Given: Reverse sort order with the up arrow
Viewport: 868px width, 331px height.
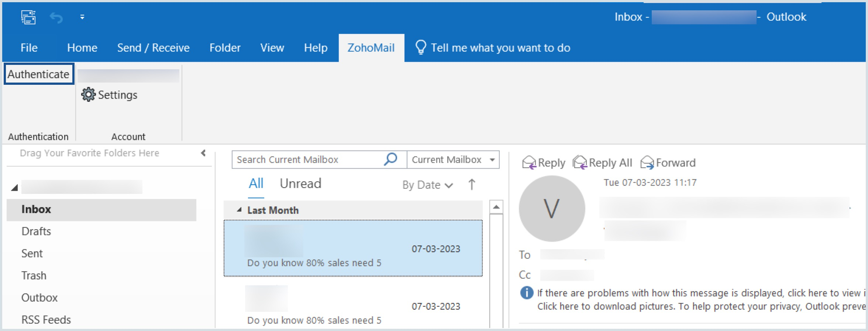Looking at the screenshot, I should pos(472,184).
